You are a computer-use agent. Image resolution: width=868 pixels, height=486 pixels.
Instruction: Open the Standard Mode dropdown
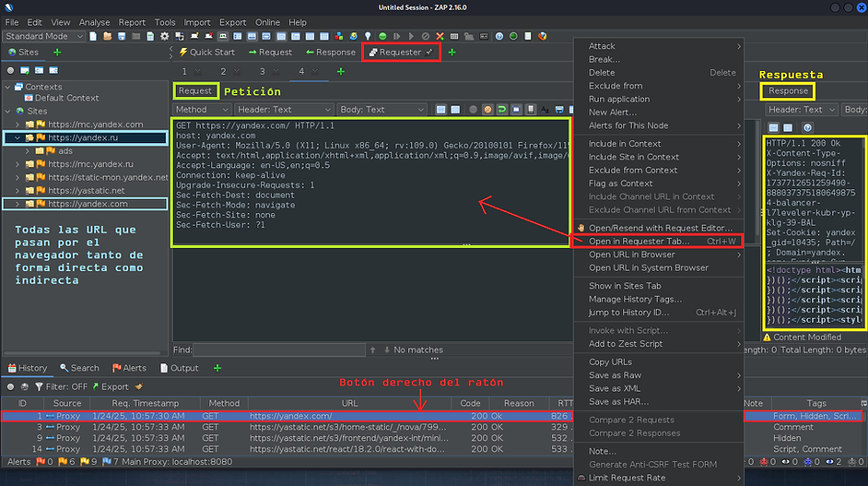[x=43, y=37]
